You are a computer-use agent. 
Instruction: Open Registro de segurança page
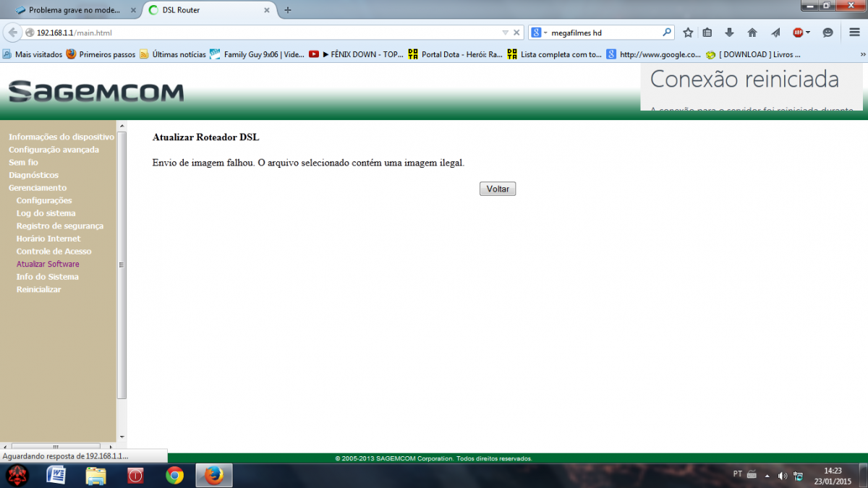tap(60, 226)
